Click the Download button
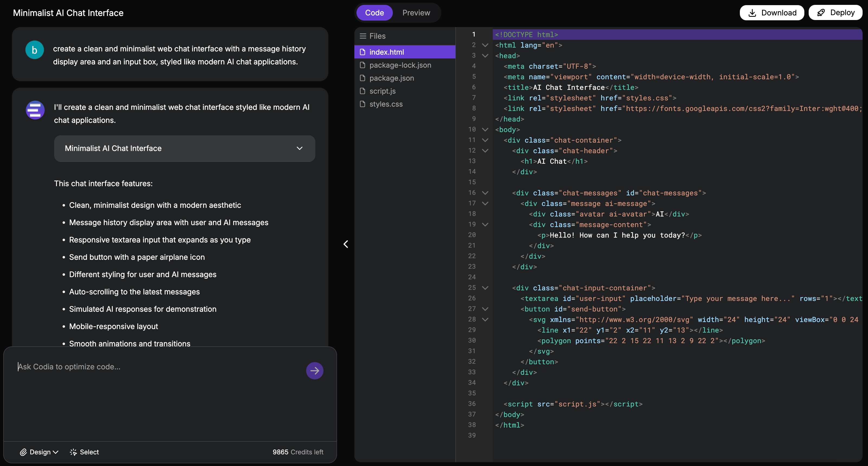 [x=772, y=12]
